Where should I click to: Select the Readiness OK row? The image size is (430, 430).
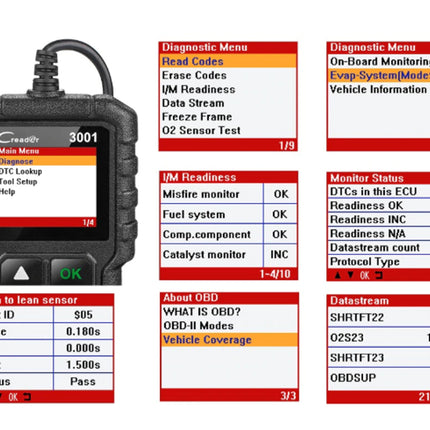point(379,206)
